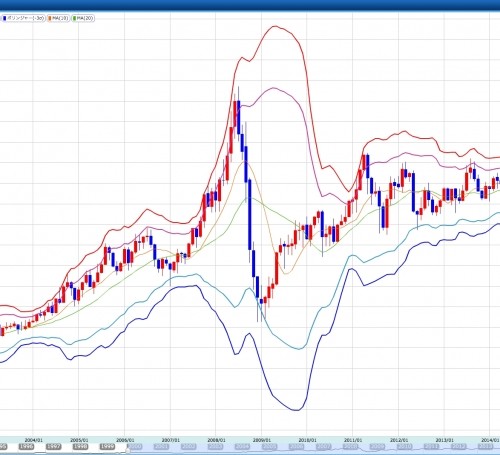The height and width of the screenshot is (455, 500).
Task: Click the 2005/01 x-axis label
Action: (79, 440)
